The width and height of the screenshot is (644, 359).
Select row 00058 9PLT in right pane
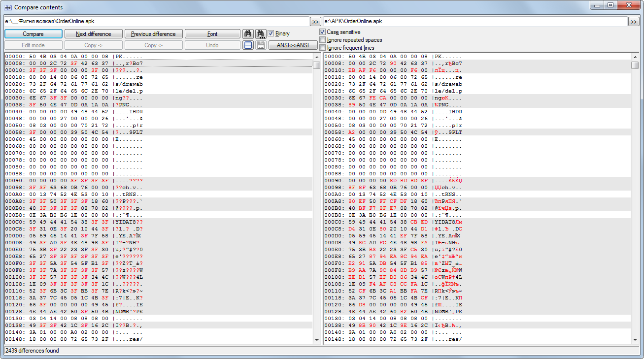coord(477,132)
